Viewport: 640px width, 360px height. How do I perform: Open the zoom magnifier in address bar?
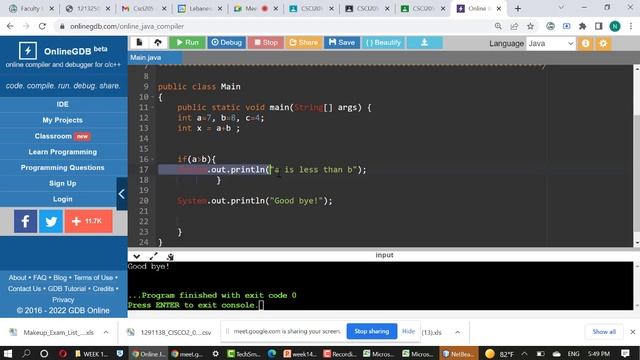point(498,26)
